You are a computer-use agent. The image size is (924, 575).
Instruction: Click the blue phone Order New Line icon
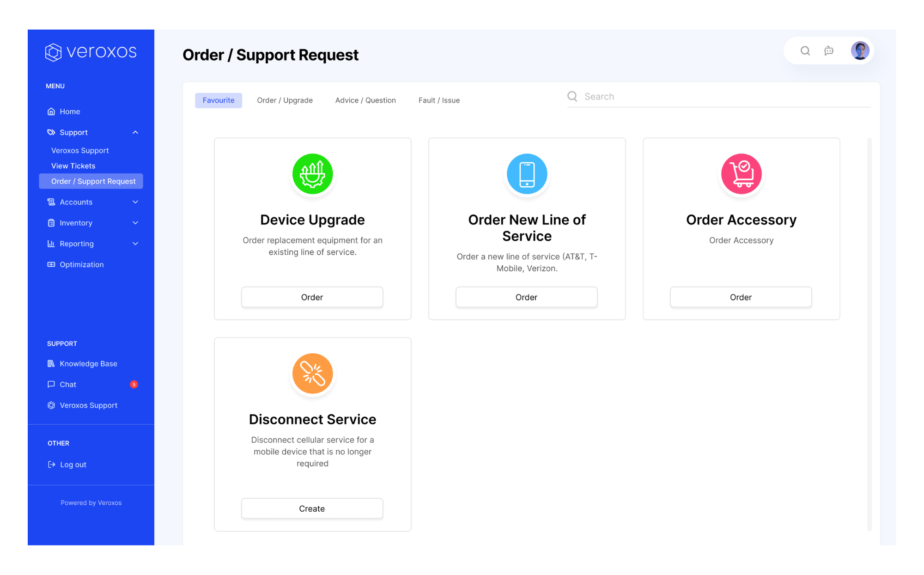pos(527,174)
